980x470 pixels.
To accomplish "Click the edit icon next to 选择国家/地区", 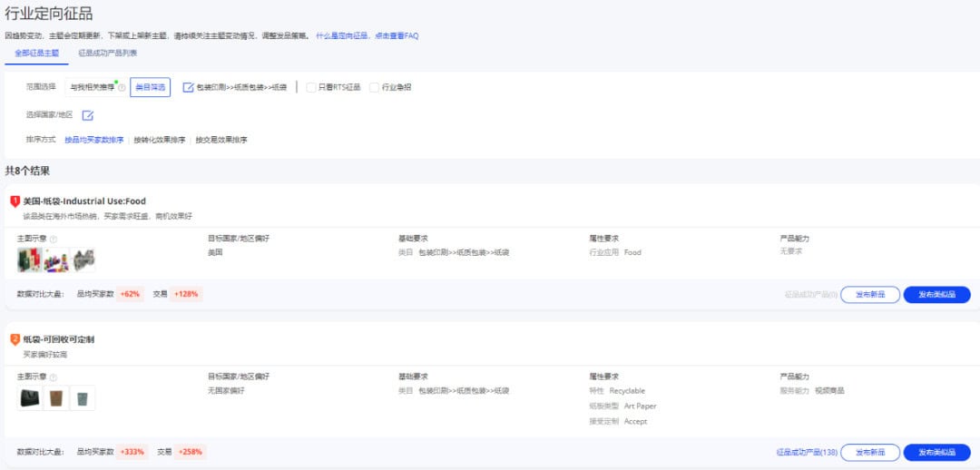I will point(88,115).
